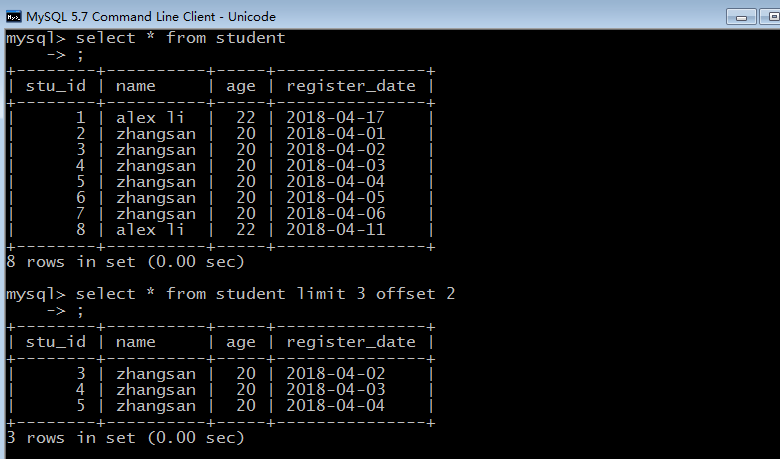Click the window title 'MySQL 5.7 Command Line Client - Unicode'
Image resolution: width=780 pixels, height=459 pixels.
tap(151, 17)
